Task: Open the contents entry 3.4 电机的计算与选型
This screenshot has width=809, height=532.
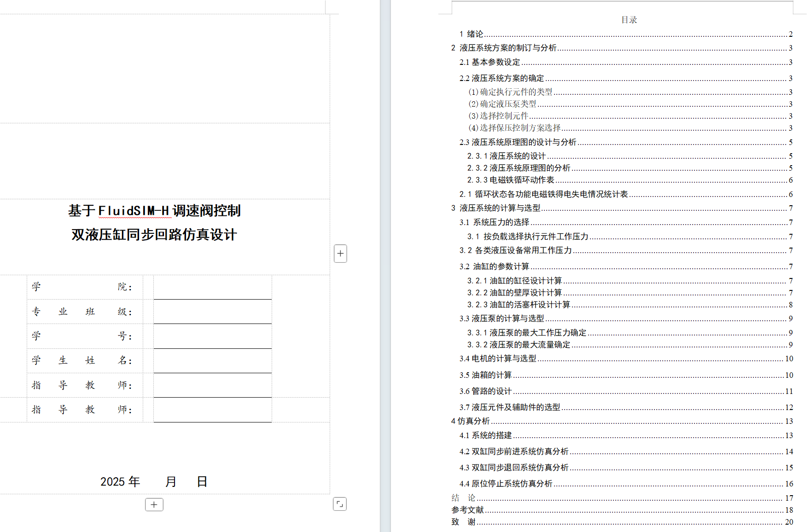Action: pos(626,359)
